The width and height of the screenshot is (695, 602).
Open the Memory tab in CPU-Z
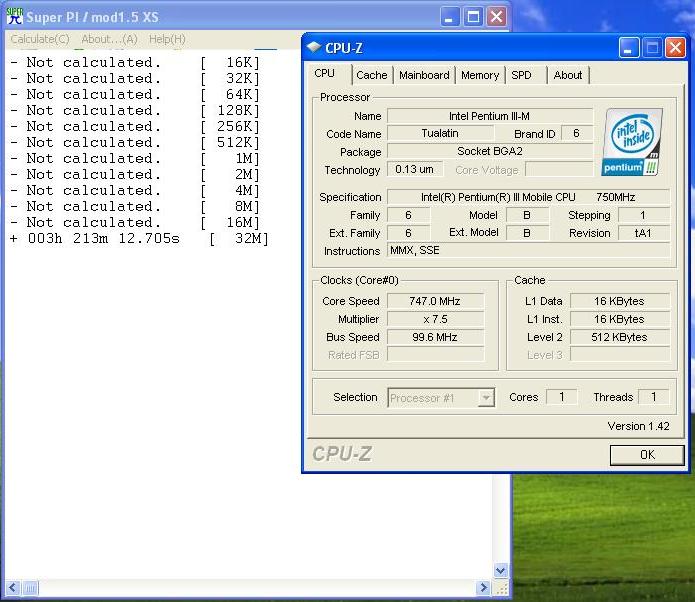point(480,75)
